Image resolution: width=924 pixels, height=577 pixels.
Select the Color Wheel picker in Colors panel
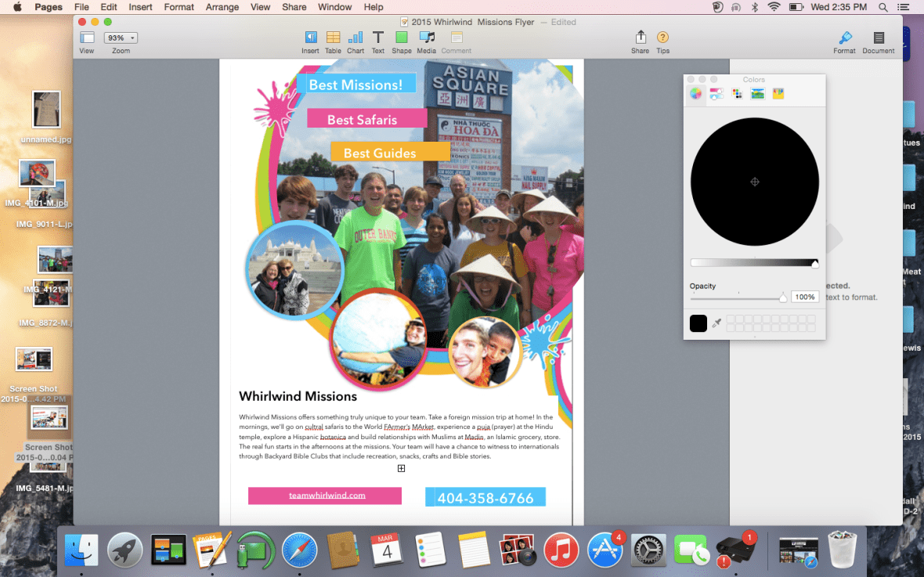point(695,92)
